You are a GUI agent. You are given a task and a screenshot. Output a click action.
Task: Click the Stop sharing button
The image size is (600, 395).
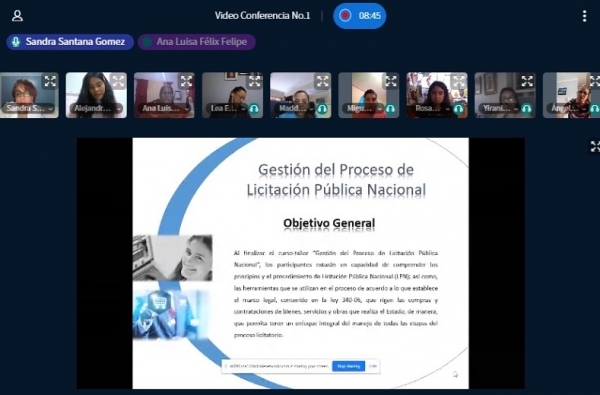click(348, 366)
